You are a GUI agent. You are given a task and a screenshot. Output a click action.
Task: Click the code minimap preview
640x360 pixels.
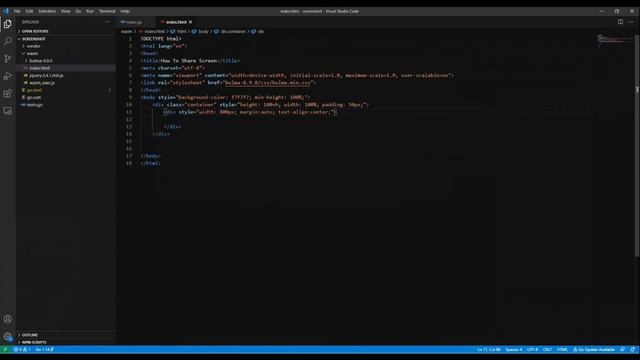point(615,41)
